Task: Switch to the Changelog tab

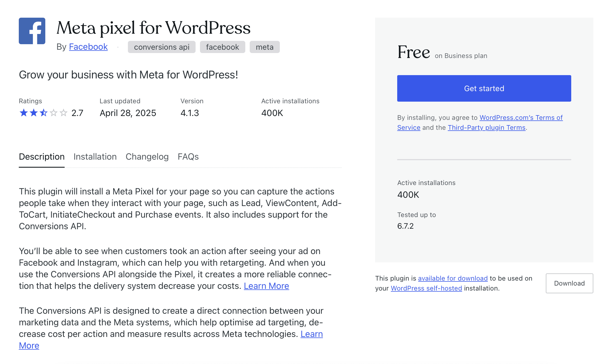Action: coord(147,157)
